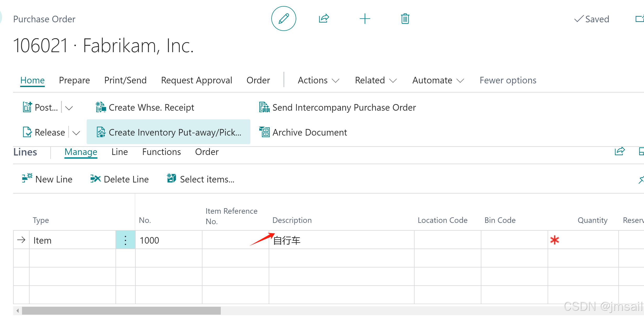Click the horizontal scrollbar thumb
The height and width of the screenshot is (317, 644).
point(121,311)
